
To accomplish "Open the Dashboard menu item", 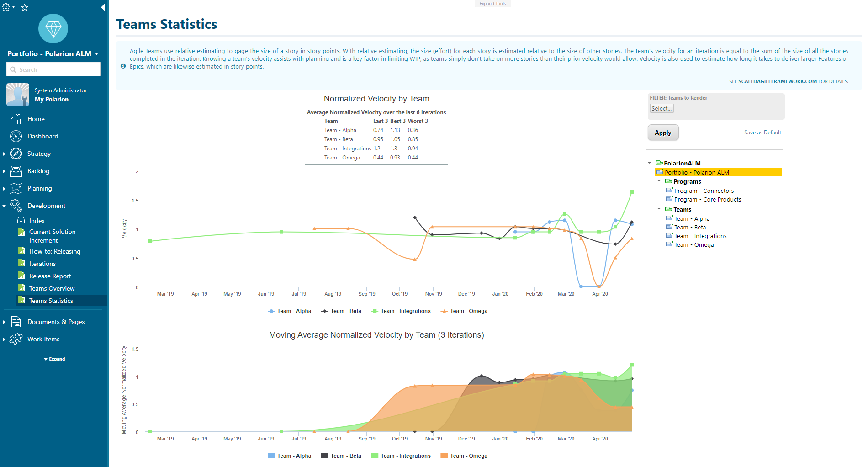I will (x=43, y=136).
